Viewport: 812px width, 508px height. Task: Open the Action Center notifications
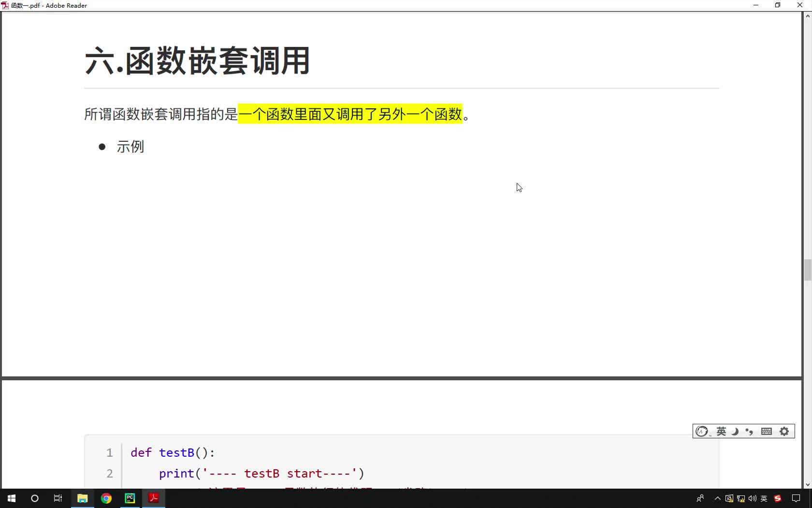coord(797,498)
